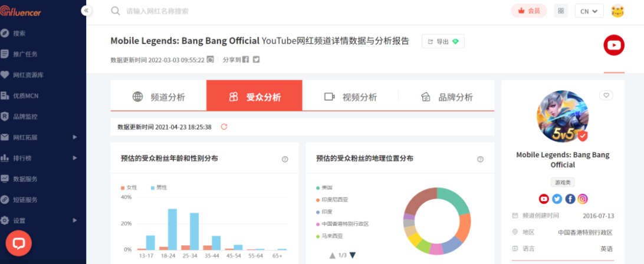Click the 18-24 male bar
This screenshot has height=264, width=644.
pos(172,229)
